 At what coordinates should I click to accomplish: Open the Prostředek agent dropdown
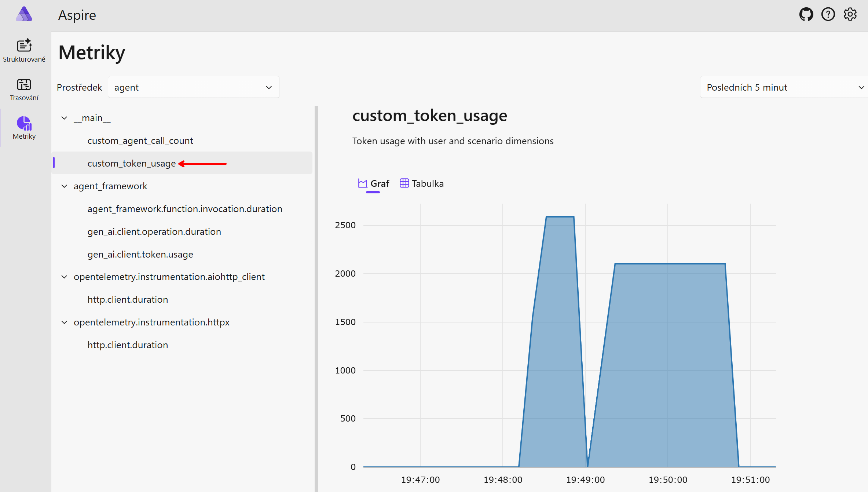click(x=194, y=87)
